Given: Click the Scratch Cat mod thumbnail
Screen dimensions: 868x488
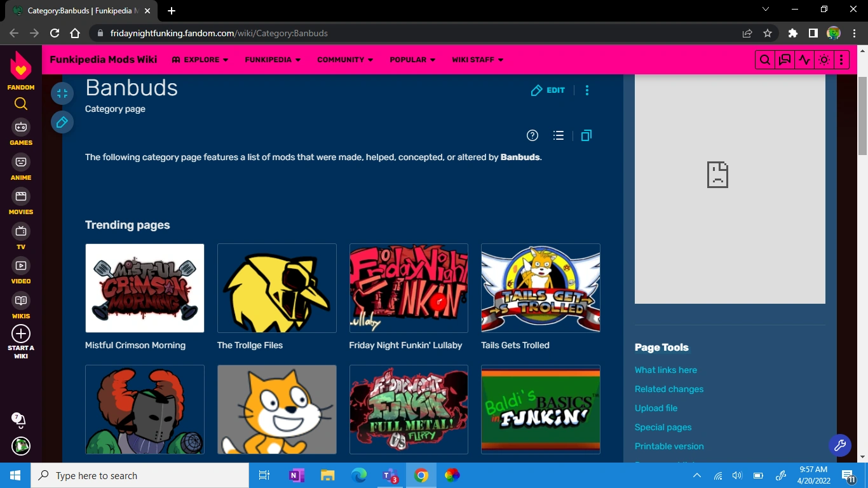Looking at the screenshot, I should point(276,409).
